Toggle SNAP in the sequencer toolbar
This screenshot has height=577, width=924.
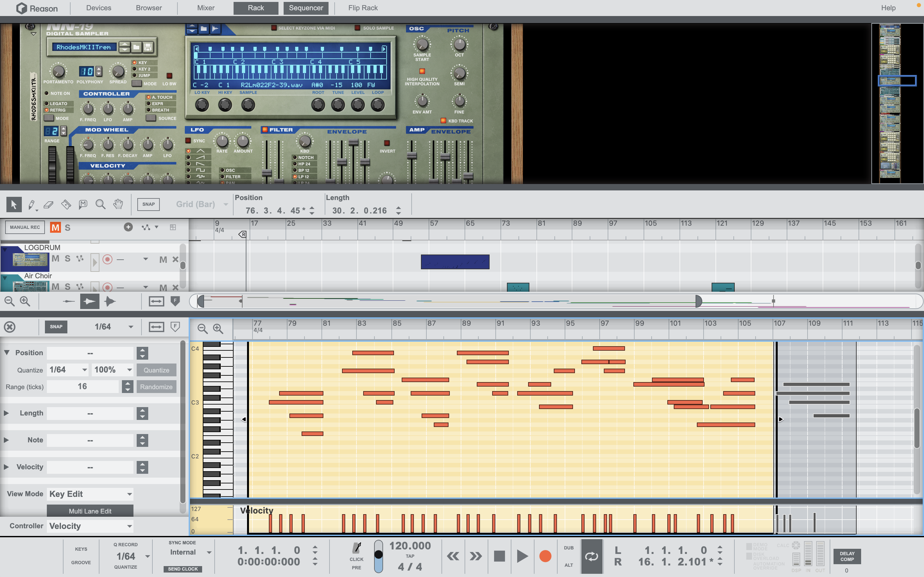[149, 204]
